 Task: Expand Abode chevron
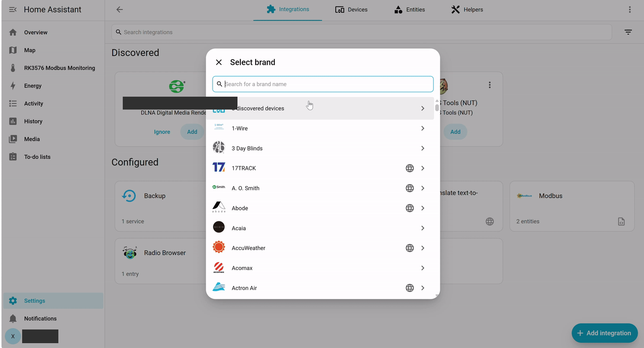423,208
